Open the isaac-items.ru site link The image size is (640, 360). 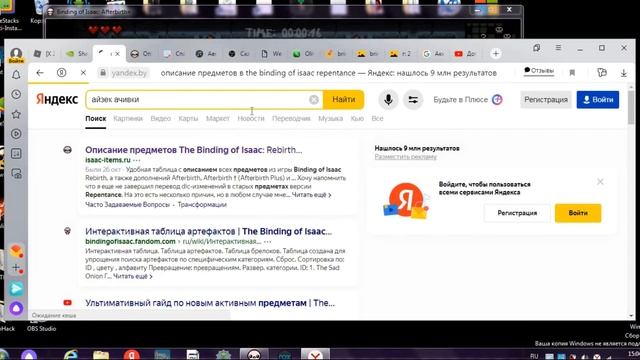[108, 160]
